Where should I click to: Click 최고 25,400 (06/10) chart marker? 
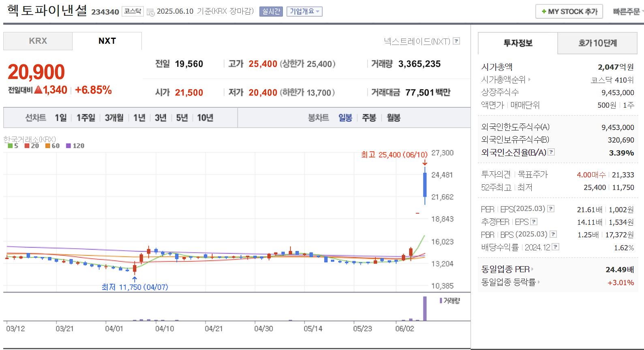[x=394, y=155]
